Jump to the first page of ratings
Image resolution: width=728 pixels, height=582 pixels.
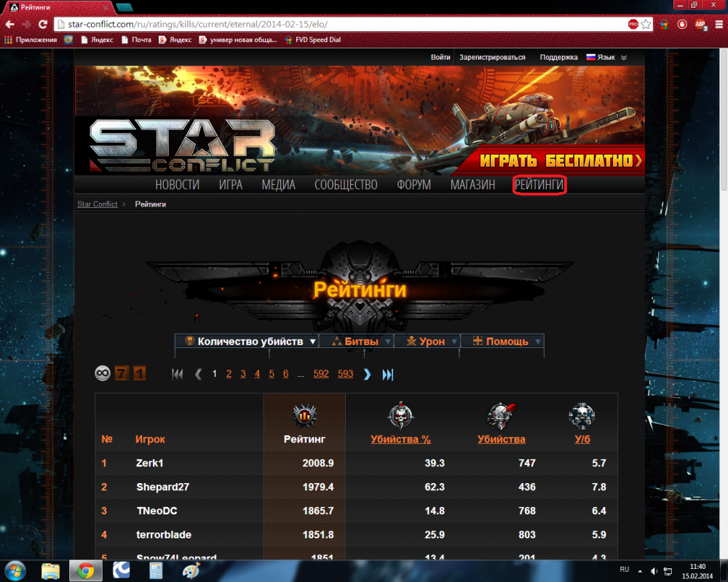[x=178, y=374]
